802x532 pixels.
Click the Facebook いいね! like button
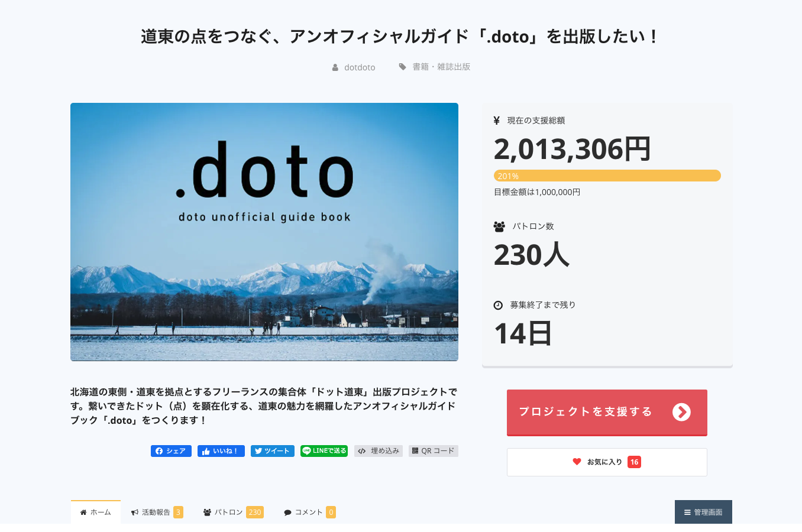tap(221, 451)
